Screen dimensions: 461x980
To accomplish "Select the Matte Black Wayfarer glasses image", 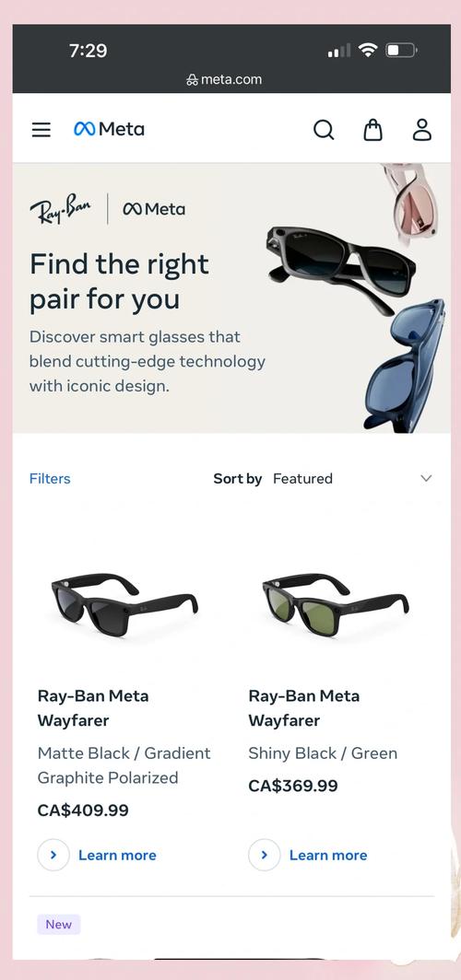I will click(x=124, y=604).
